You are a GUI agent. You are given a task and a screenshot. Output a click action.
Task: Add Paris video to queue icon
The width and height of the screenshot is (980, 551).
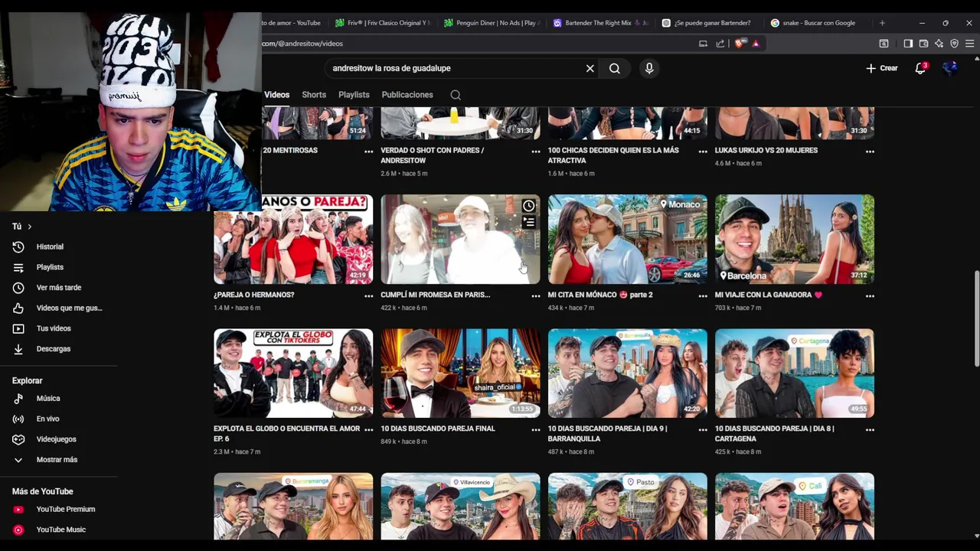[x=528, y=223]
